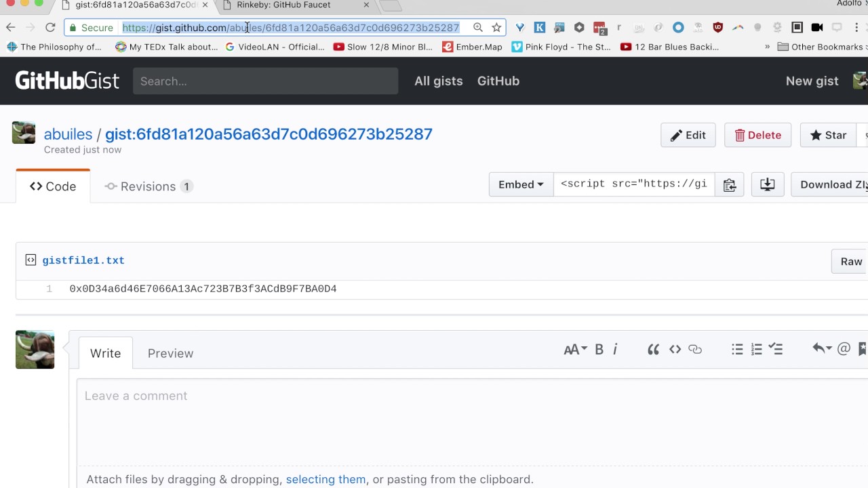Go to All gists
The height and width of the screenshot is (488, 868).
pos(438,81)
